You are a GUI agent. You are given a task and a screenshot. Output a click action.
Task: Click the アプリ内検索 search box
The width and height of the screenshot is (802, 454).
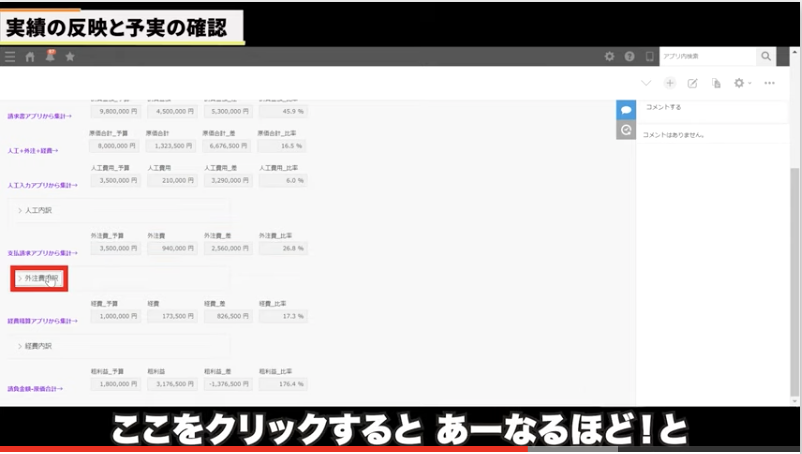click(706, 57)
